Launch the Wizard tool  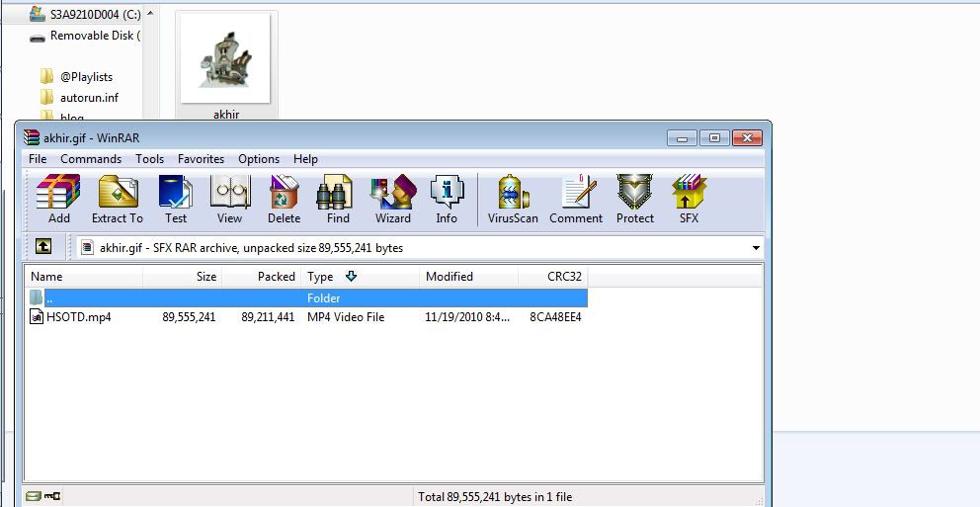[x=392, y=199]
